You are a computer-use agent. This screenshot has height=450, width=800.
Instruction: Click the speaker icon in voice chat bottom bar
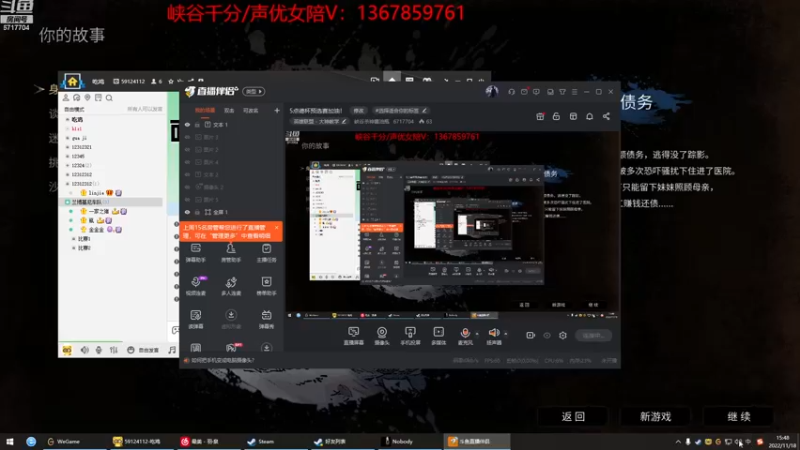pyautogui.click(x=84, y=350)
